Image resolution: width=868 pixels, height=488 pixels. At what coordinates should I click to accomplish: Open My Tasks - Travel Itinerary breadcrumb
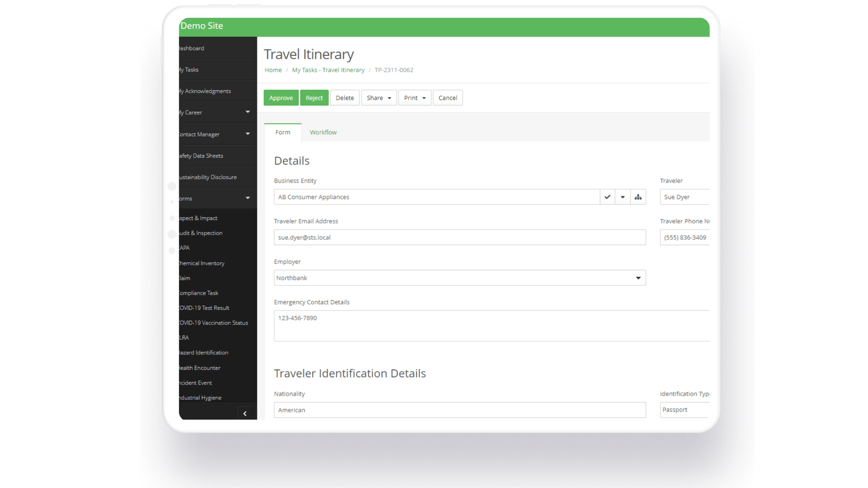tap(328, 70)
